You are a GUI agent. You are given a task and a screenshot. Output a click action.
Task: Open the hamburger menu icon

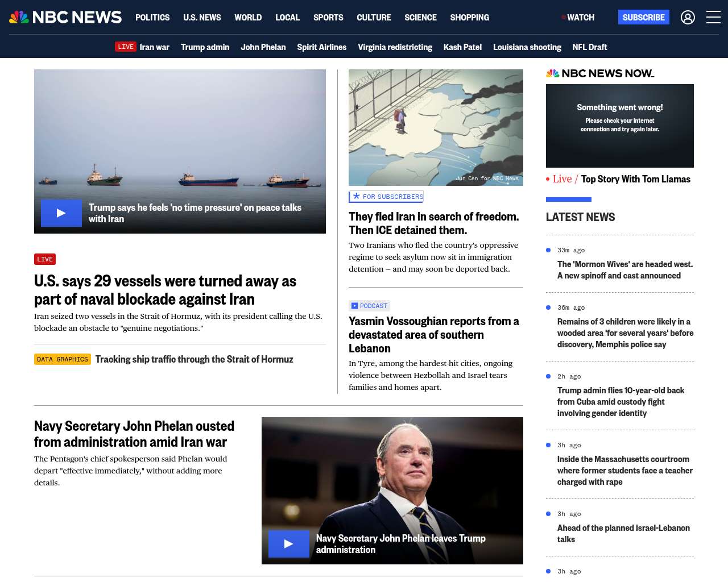click(x=713, y=18)
